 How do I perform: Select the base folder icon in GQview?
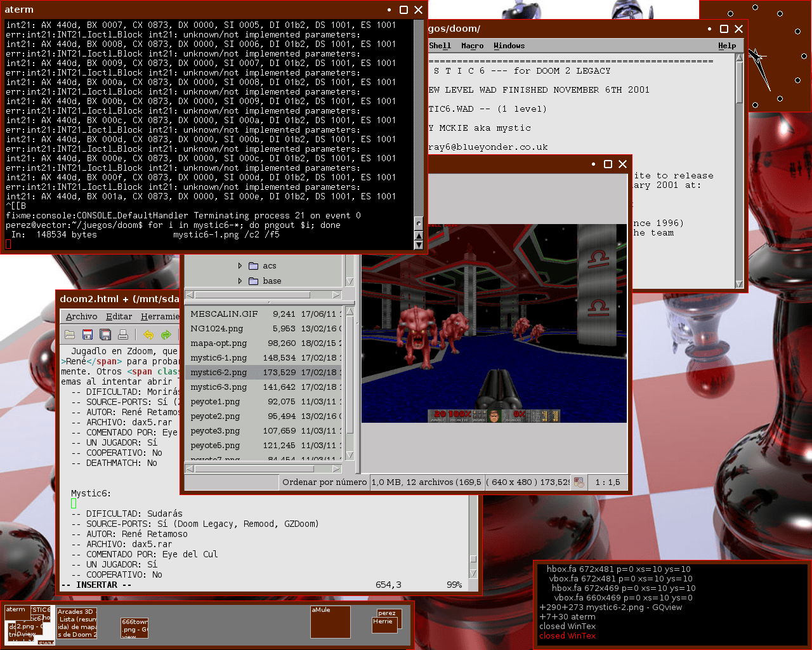[254, 281]
